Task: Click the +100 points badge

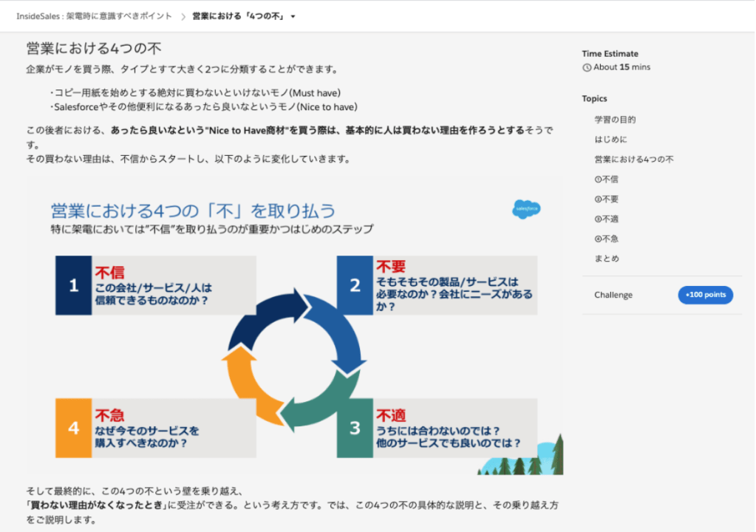Action: [x=705, y=295]
